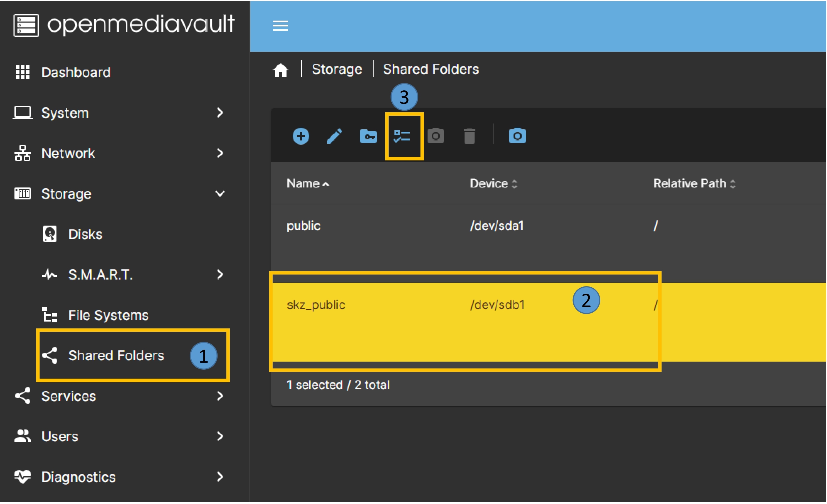Click the greyed-out snapshot camera icon
Viewport: 827px width, 504px height.
pyautogui.click(x=436, y=136)
